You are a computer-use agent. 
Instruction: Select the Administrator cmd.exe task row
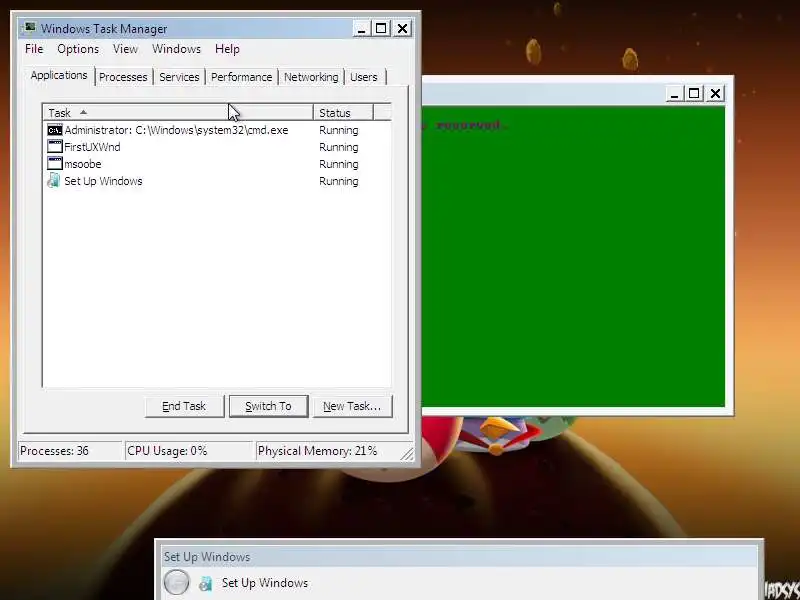tap(217, 130)
